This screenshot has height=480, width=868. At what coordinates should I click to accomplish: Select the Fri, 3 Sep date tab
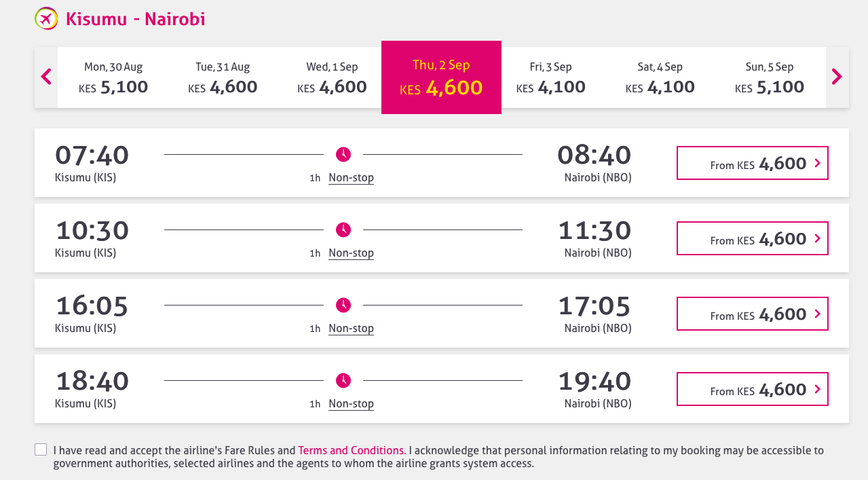pyautogui.click(x=550, y=77)
